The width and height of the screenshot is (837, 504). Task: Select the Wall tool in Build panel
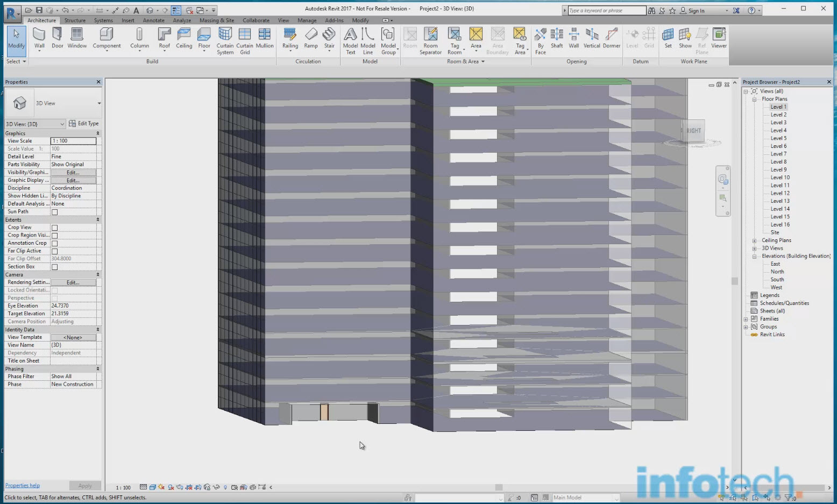coord(39,39)
